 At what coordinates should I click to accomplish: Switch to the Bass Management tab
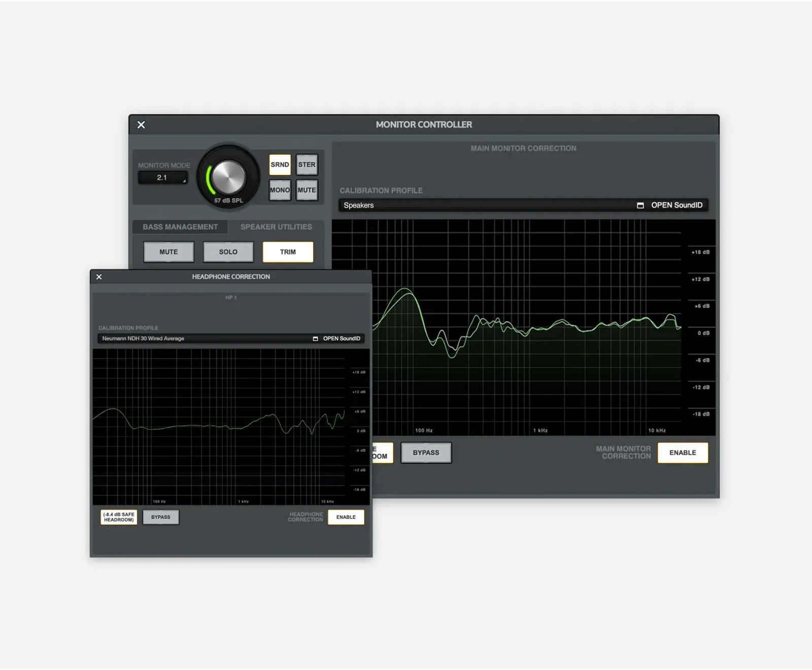[180, 227]
